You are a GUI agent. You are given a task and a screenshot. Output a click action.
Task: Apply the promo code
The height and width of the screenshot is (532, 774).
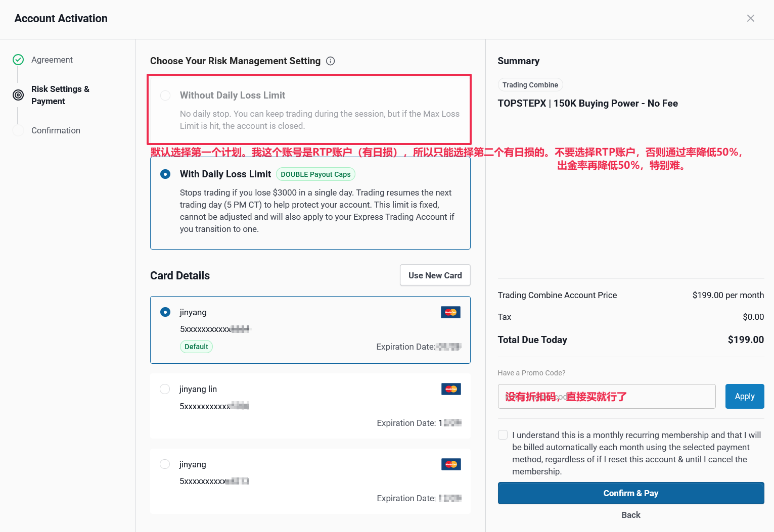(x=745, y=397)
